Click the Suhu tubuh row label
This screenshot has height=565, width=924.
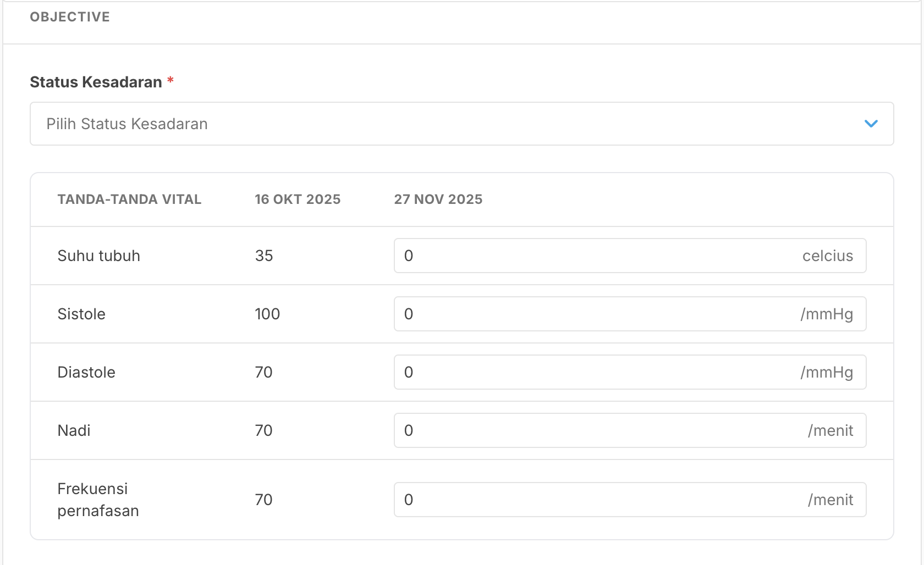(x=99, y=256)
